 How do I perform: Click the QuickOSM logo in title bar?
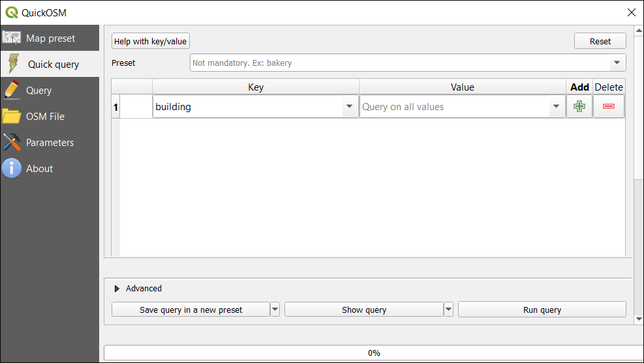12,13
